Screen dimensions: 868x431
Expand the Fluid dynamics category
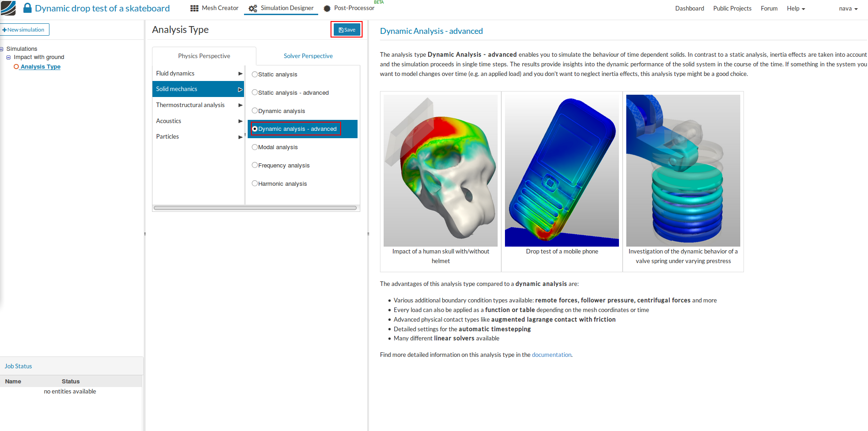240,73
